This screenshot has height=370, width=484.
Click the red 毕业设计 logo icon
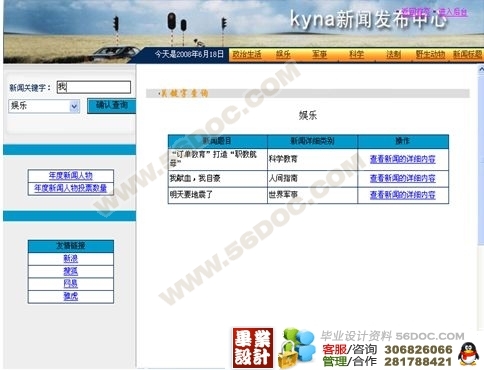pos(253,348)
